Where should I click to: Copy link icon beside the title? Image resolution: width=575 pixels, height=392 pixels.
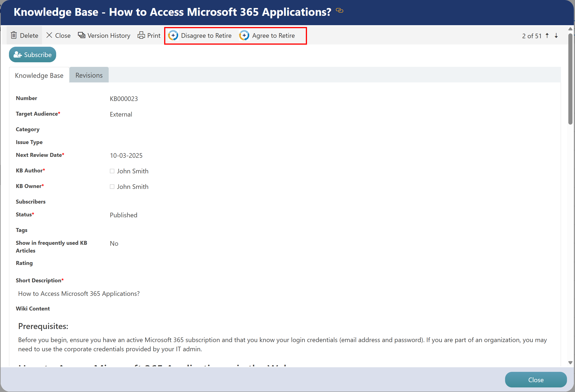coord(340,11)
